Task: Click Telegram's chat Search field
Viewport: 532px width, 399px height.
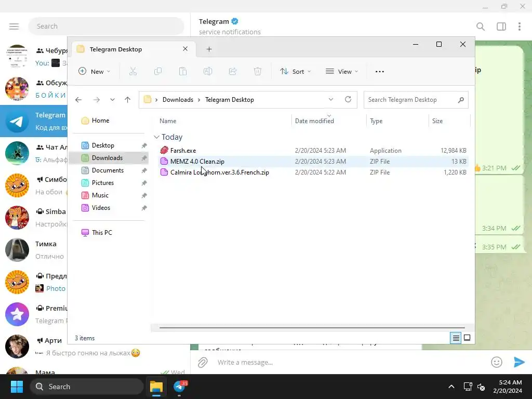Action: [x=106, y=26]
